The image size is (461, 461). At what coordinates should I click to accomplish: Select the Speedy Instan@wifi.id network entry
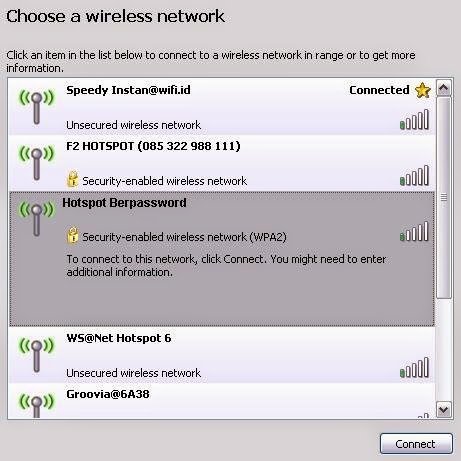(222, 107)
